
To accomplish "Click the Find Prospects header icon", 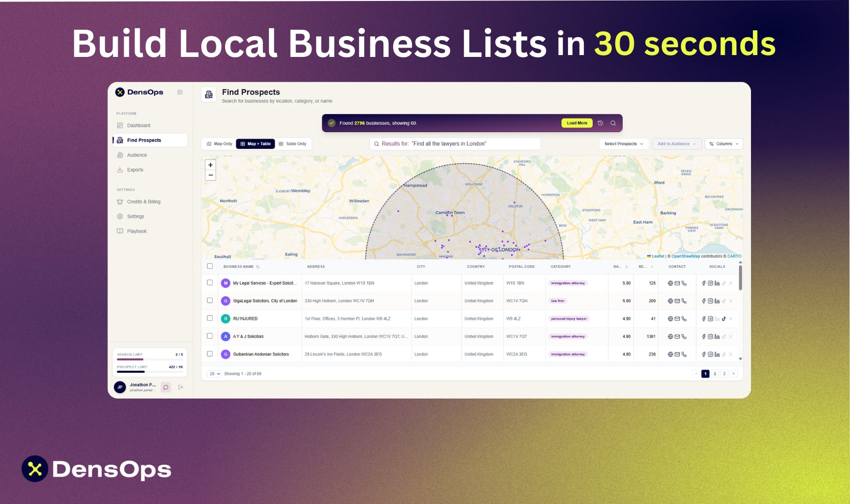I will click(209, 95).
